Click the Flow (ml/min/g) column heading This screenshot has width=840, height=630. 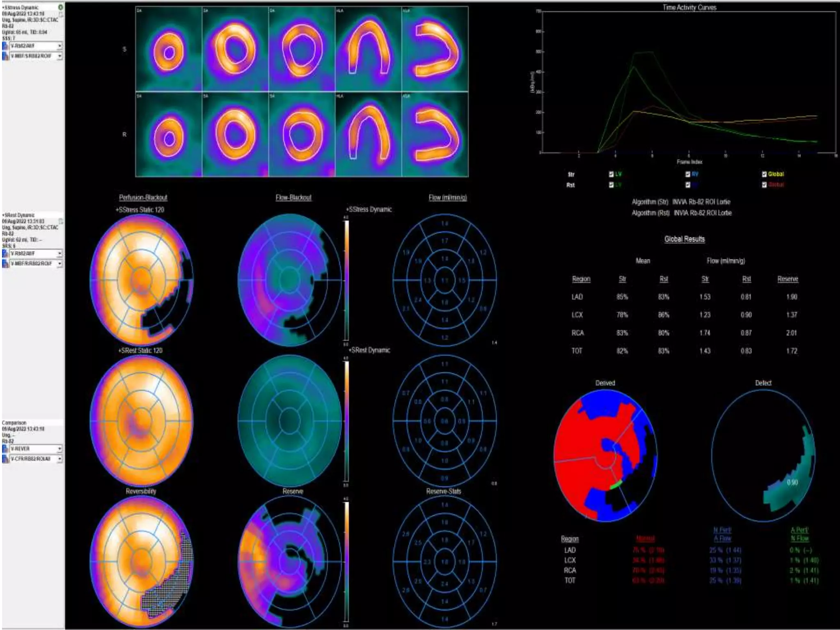coord(448,197)
